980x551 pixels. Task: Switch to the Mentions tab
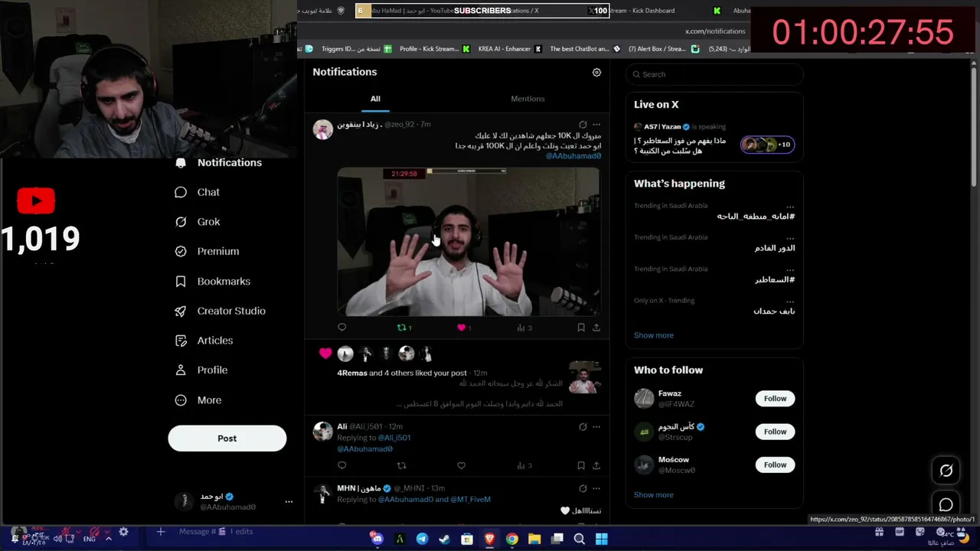click(528, 99)
